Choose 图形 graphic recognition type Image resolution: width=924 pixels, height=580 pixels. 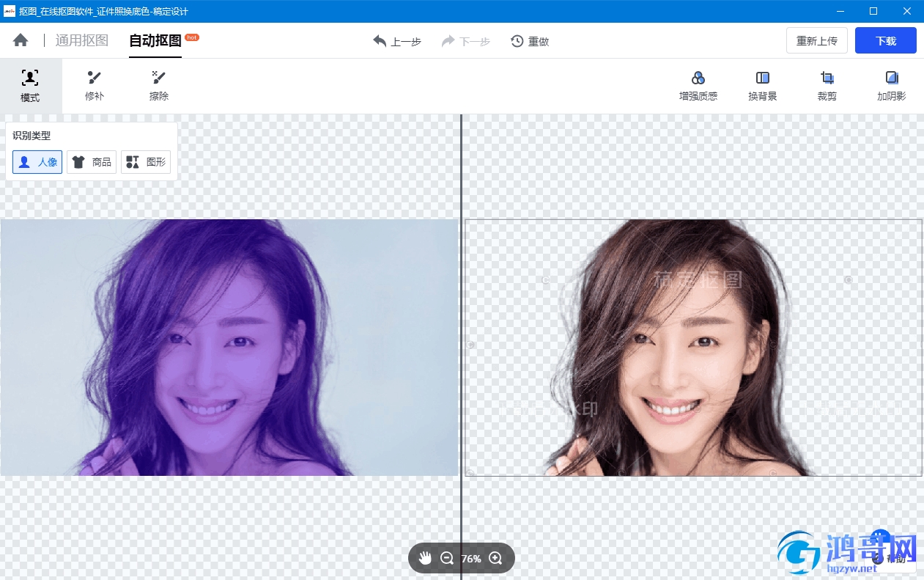tap(146, 162)
